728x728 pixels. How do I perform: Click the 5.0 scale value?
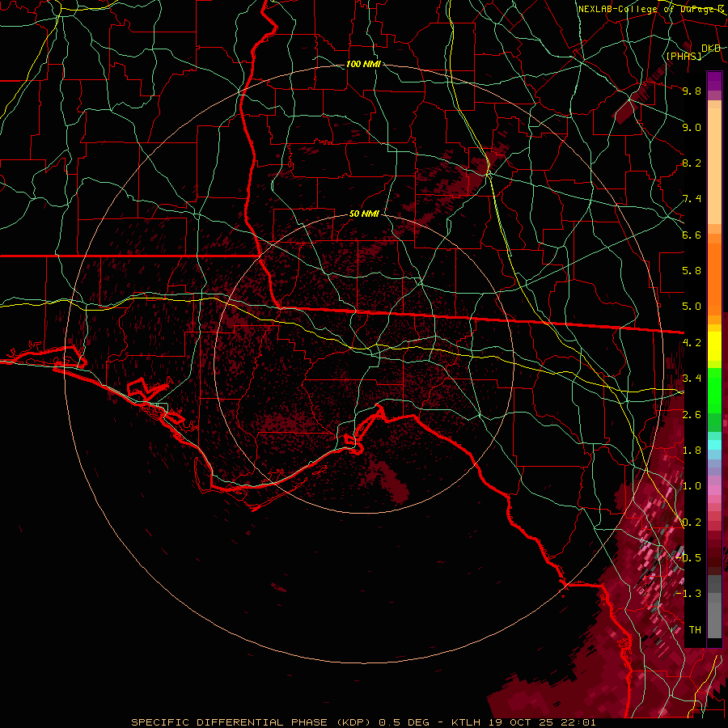692,307
